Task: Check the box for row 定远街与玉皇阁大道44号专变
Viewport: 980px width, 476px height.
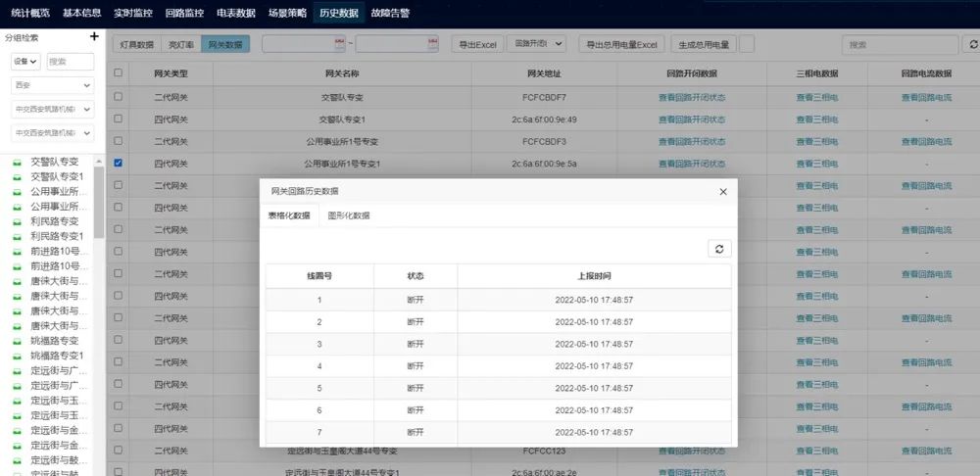Action: [119, 450]
